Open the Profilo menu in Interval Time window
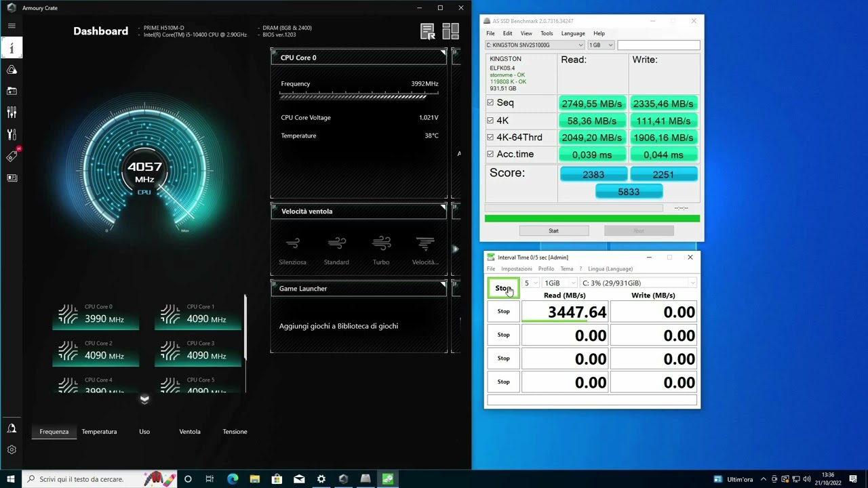This screenshot has width=868, height=488. click(x=546, y=269)
